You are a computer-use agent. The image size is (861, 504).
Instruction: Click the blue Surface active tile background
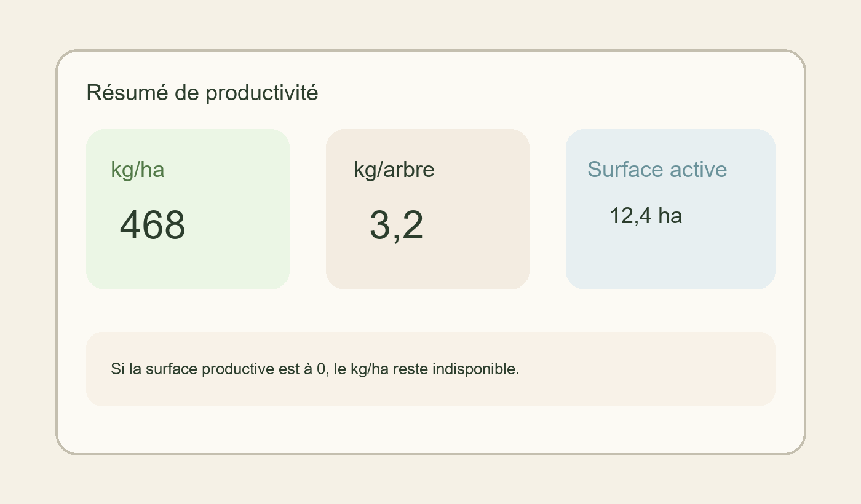pyautogui.click(x=670, y=264)
